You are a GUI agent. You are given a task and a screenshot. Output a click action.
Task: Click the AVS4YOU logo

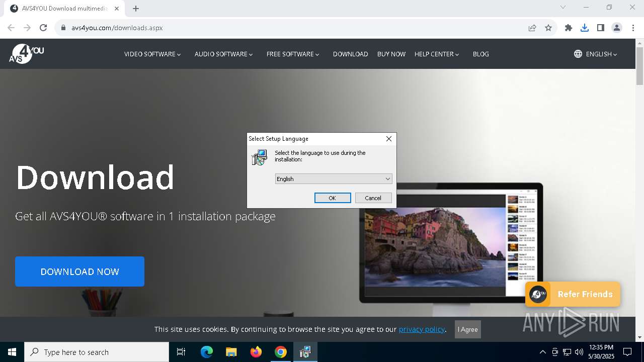click(27, 54)
